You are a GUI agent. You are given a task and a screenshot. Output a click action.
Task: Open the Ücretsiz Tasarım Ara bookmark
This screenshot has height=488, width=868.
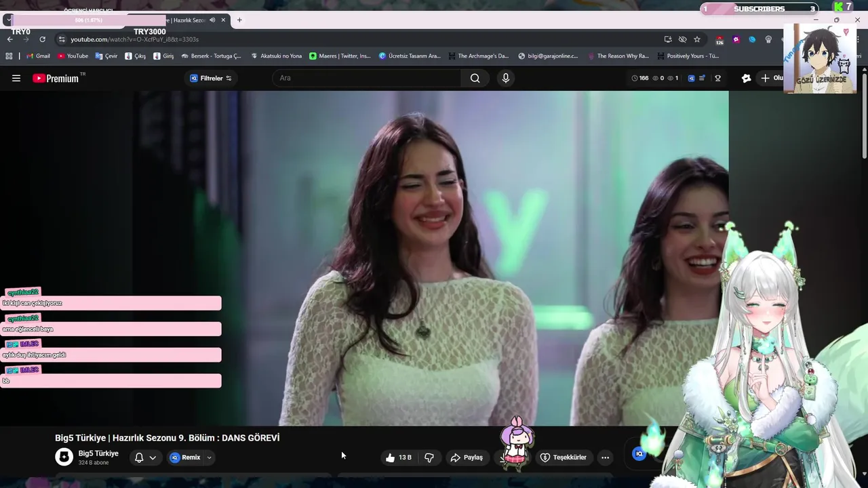point(410,56)
